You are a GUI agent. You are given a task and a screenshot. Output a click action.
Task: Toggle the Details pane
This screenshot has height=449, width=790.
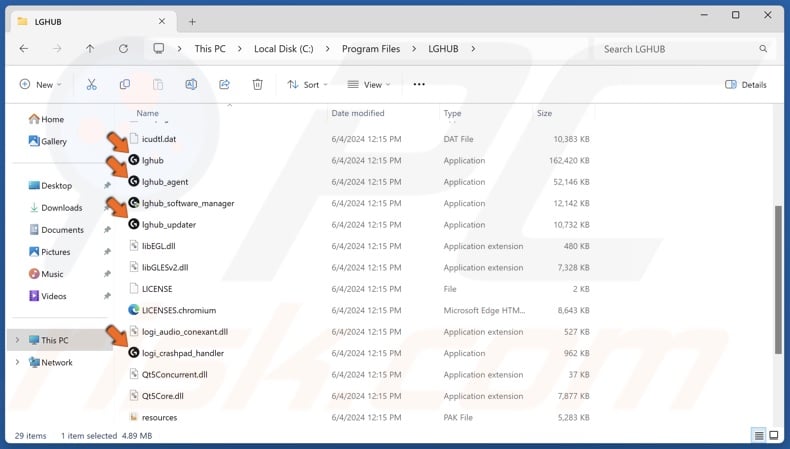click(746, 85)
